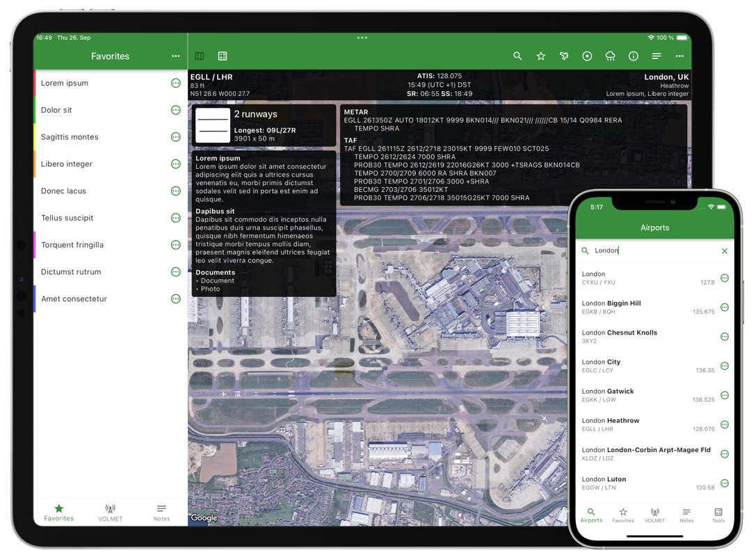The width and height of the screenshot is (756, 557).
Task: Open the weather cloud icon in toolbar
Action: 610,56
